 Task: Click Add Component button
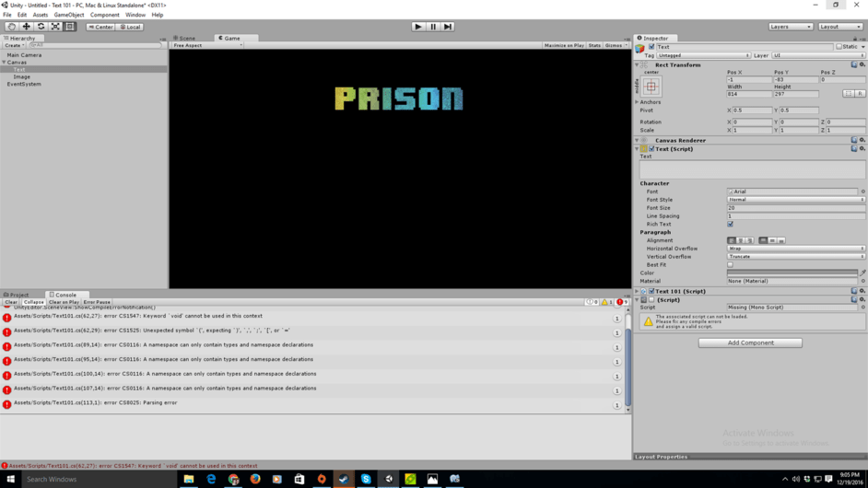(750, 343)
